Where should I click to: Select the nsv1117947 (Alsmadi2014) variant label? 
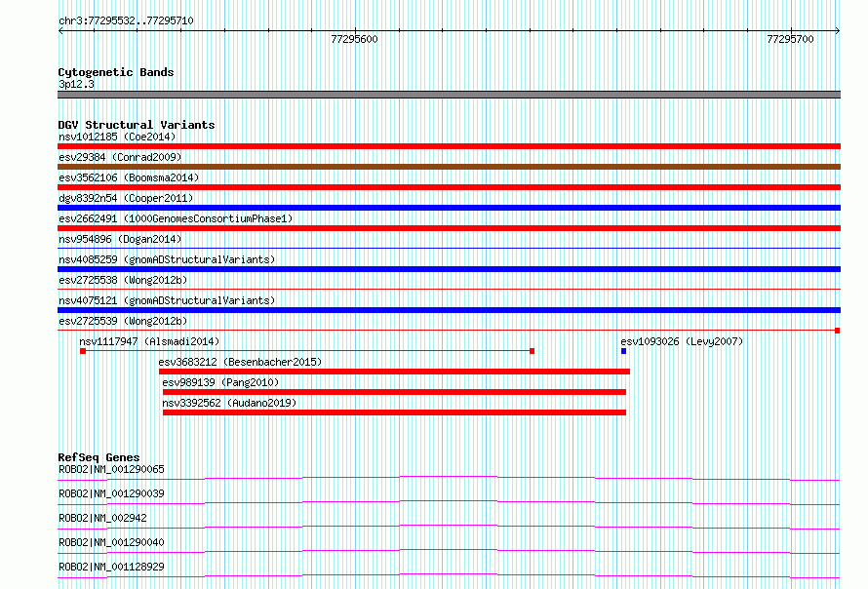coord(149,341)
